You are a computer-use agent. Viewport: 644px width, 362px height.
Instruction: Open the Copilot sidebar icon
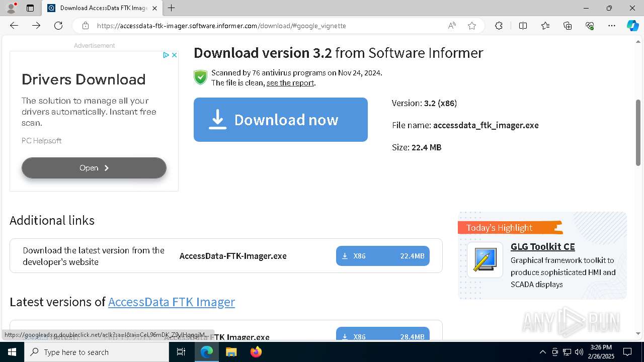[632, 26]
